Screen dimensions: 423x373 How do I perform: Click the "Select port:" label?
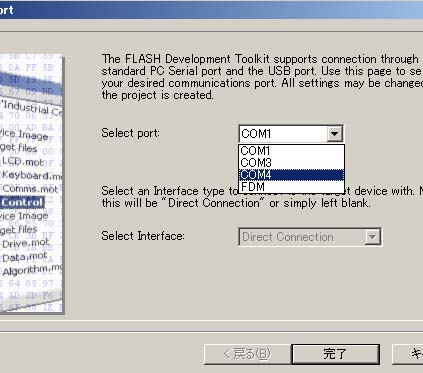(x=130, y=133)
